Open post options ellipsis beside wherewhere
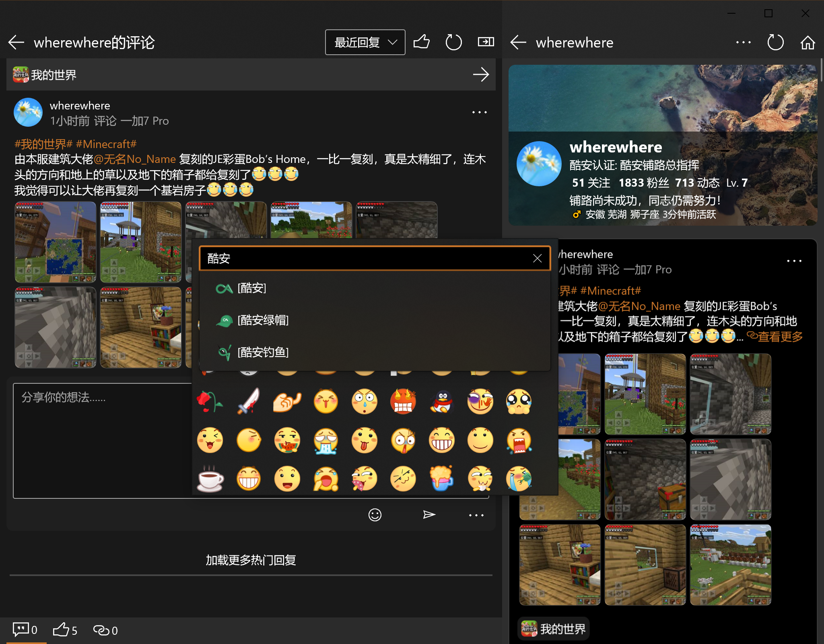 479,113
